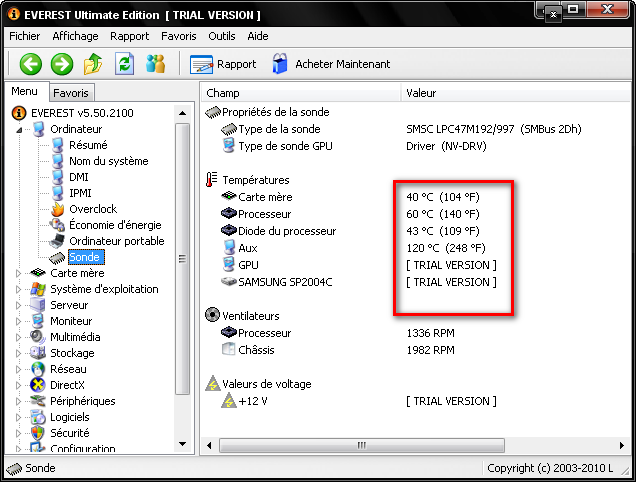Expand the Système d'exploitation node
Viewport: 636px width, 482px height.
click(18, 289)
